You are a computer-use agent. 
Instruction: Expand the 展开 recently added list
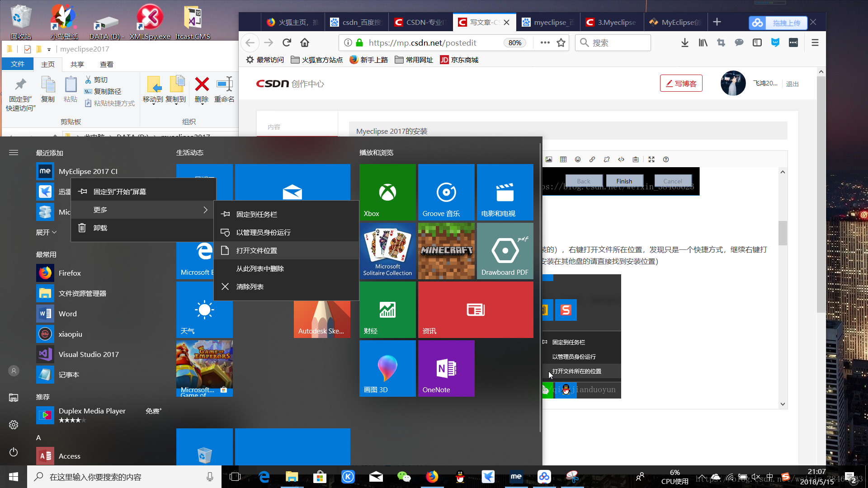(46, 232)
